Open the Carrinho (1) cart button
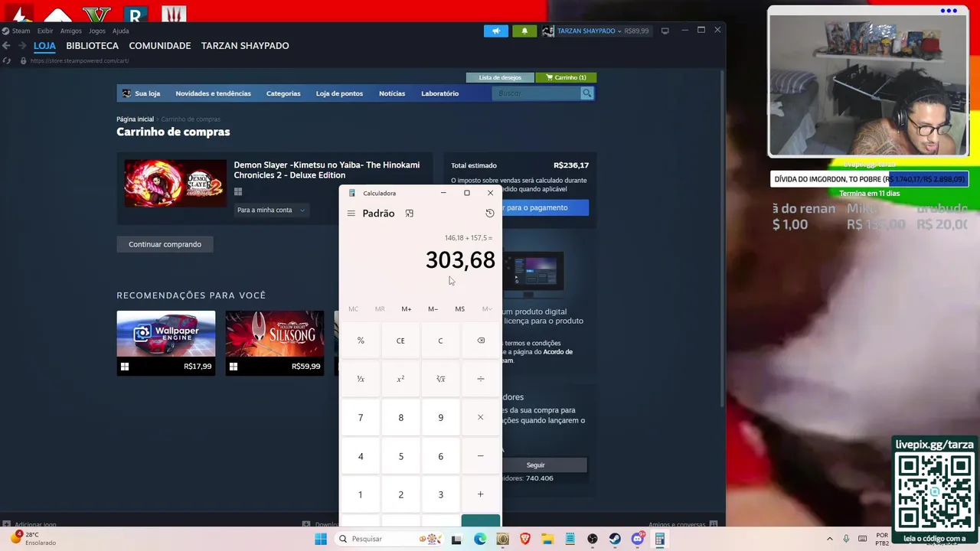 point(566,77)
